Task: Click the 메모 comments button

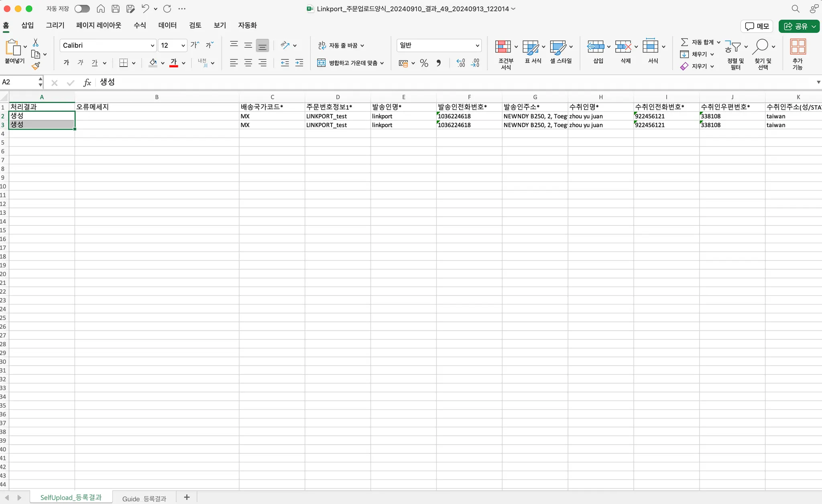Action: point(757,26)
